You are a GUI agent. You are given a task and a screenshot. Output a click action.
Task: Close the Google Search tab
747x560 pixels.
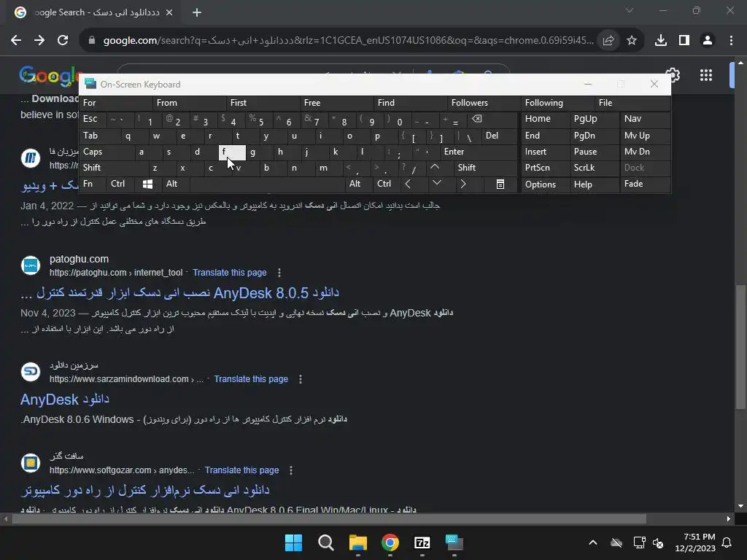coord(169,12)
